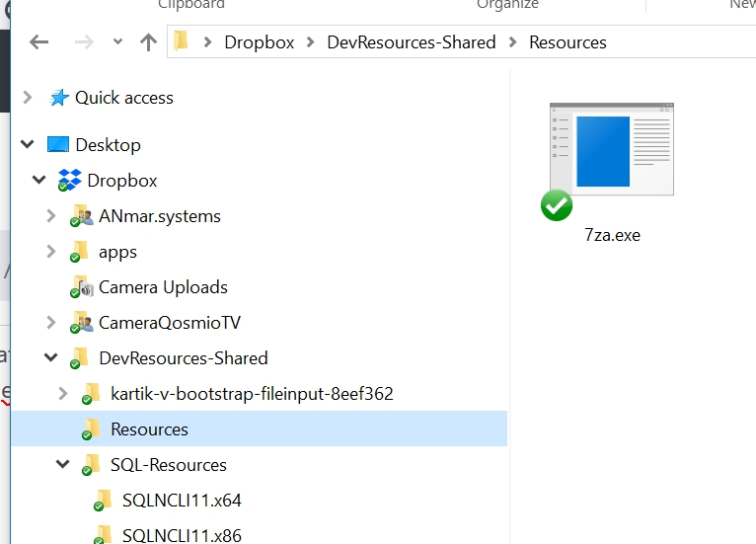756x544 pixels.
Task: Click the CameraQosmioTV shared folder icon
Action: point(81,323)
